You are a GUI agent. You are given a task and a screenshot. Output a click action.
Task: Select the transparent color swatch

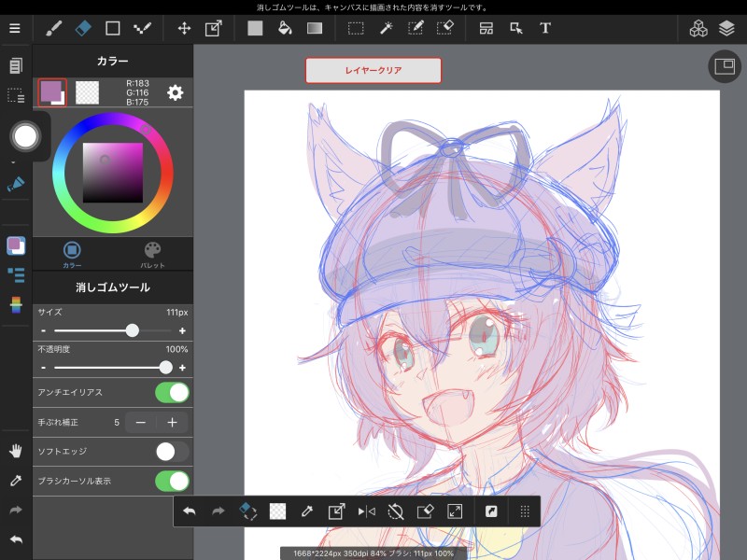pyautogui.click(x=87, y=92)
